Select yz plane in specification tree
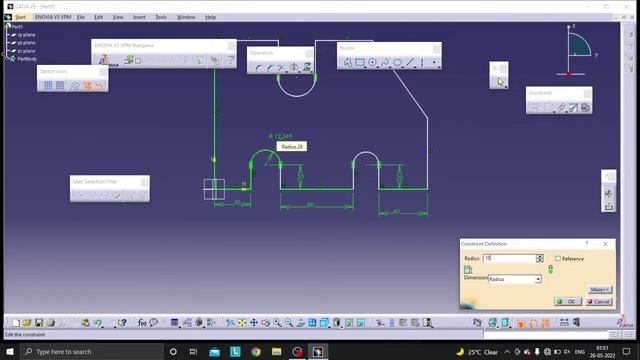 point(26,43)
